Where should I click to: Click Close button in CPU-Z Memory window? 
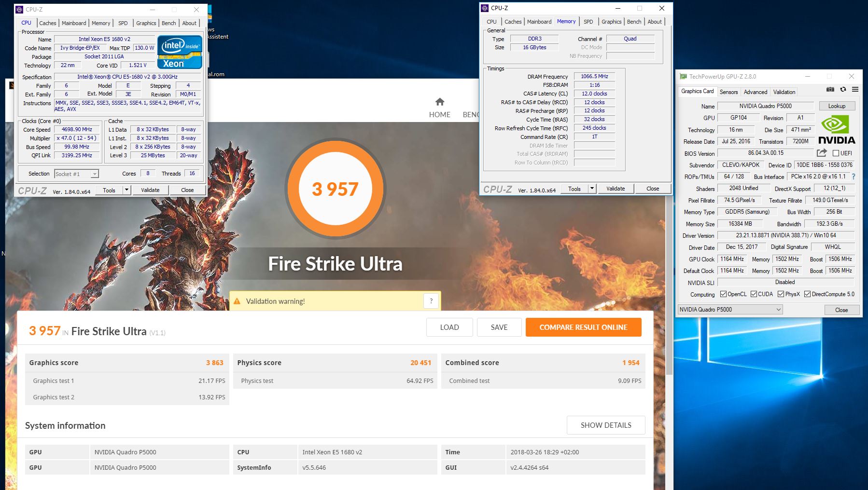653,189
